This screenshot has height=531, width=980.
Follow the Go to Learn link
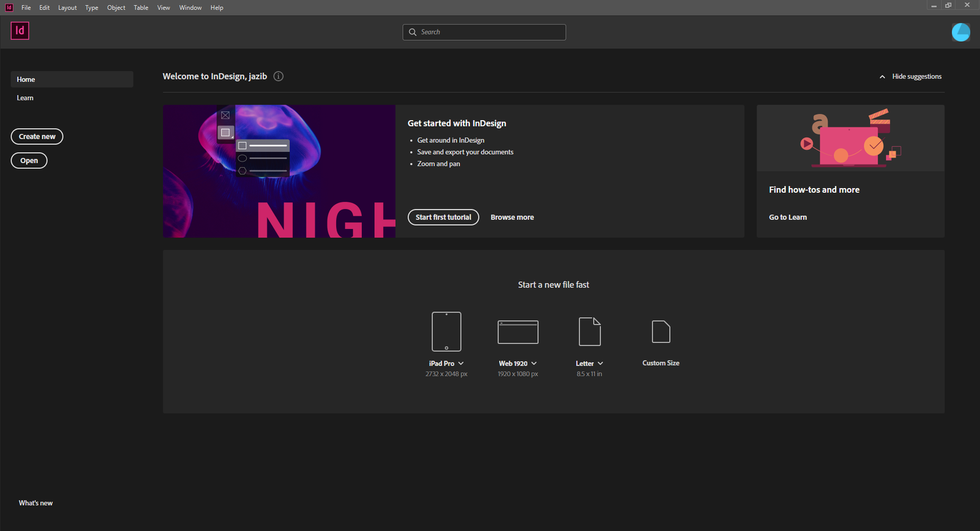click(788, 217)
